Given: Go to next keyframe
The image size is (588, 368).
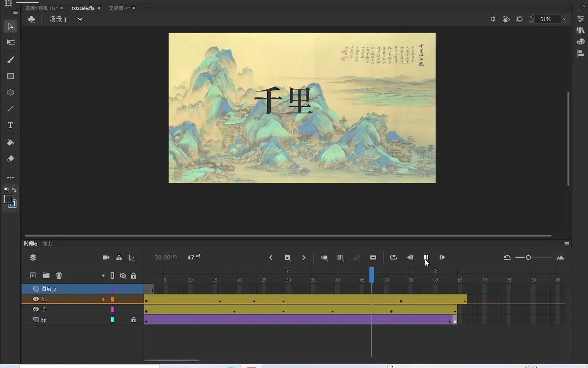Looking at the screenshot, I should pos(304,258).
